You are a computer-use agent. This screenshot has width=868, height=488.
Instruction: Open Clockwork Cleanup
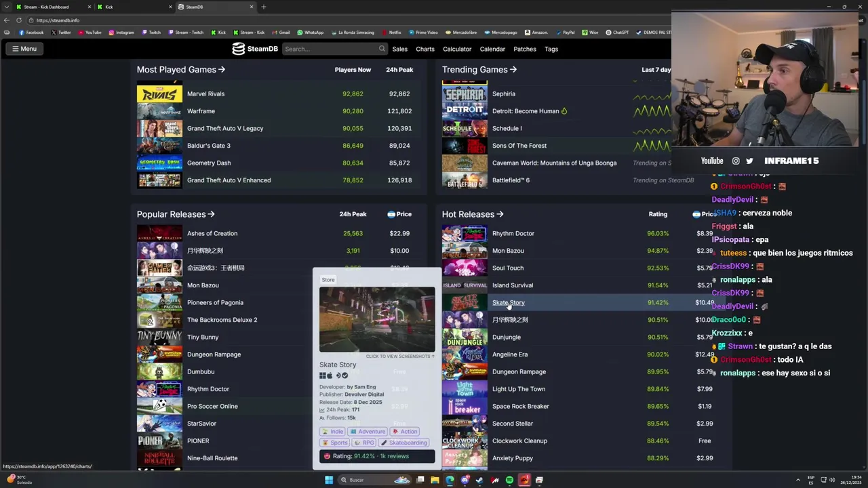(519, 441)
